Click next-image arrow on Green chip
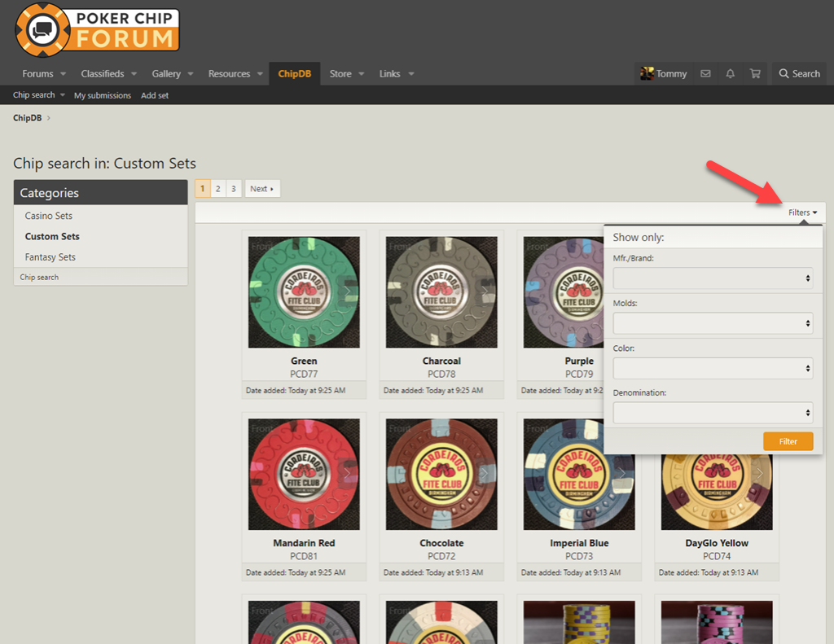 tap(347, 291)
